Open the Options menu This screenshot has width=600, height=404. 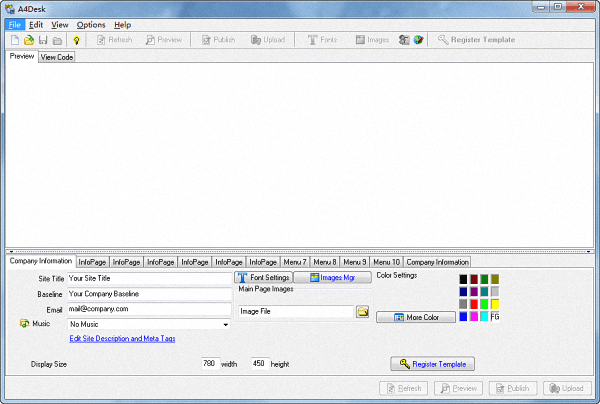tap(91, 24)
